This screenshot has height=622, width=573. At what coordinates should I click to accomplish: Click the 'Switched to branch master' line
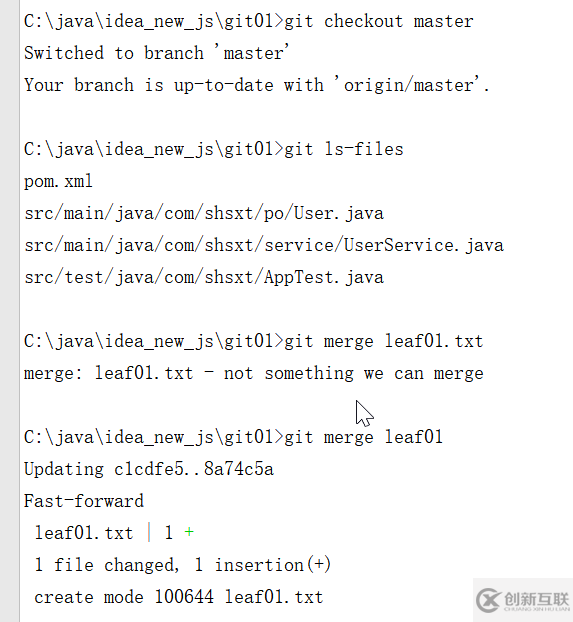[x=156, y=53]
